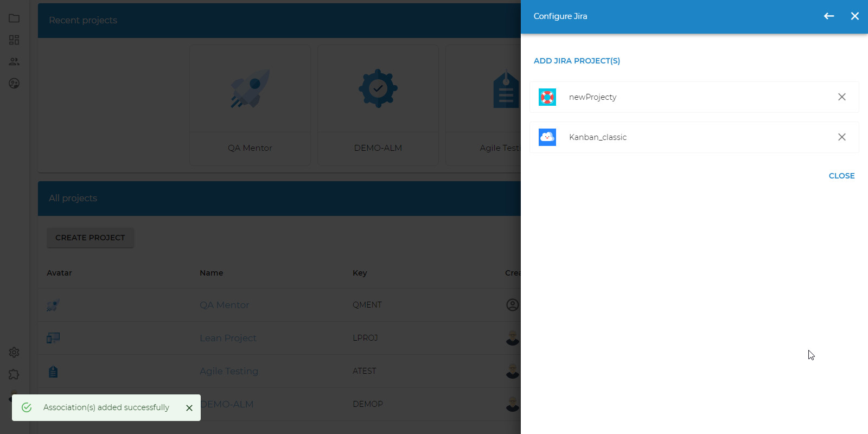Click the Name column header
This screenshot has width=868, height=434.
tap(211, 273)
